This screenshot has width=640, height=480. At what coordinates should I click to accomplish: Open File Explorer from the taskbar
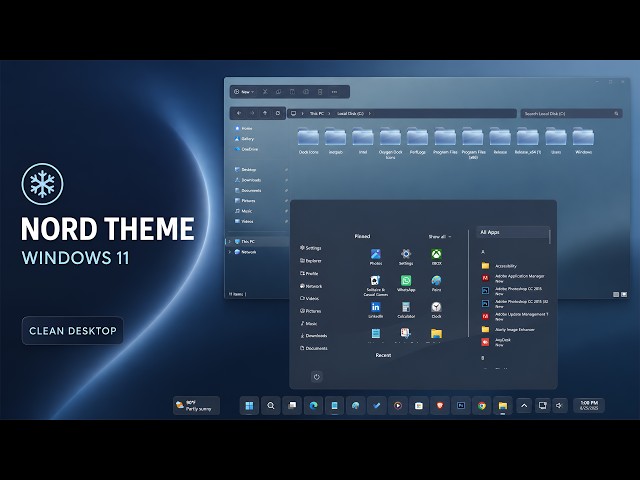pos(503,406)
